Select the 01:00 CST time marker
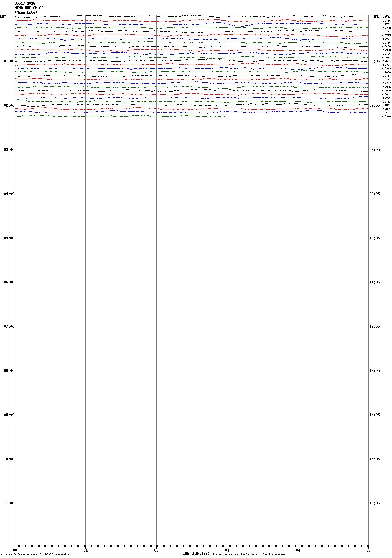392x558 pixels. click(x=9, y=61)
